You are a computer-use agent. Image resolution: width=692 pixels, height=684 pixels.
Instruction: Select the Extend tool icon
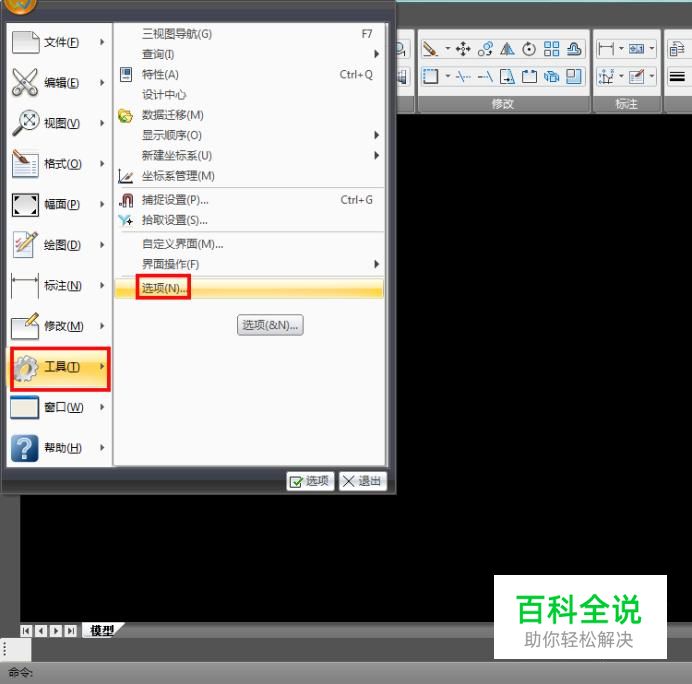[x=485, y=76]
